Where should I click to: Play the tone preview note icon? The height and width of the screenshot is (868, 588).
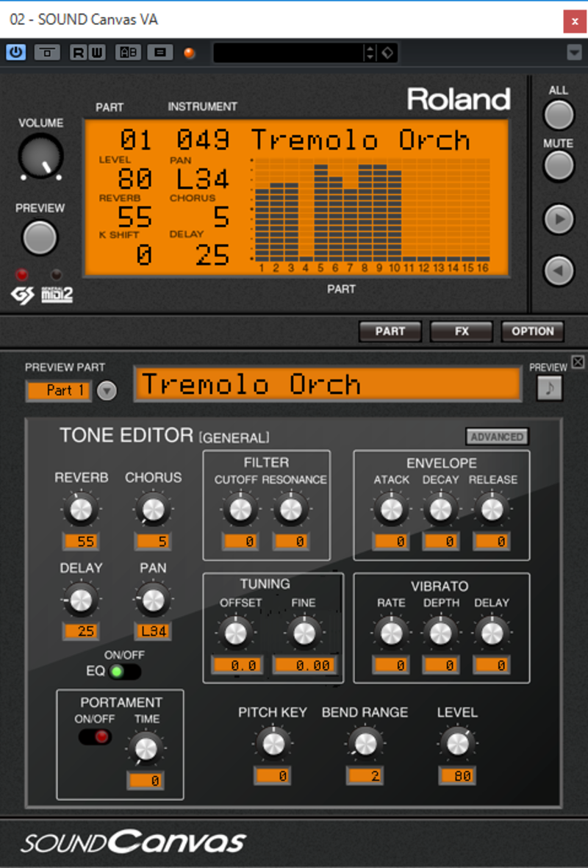[549, 387]
